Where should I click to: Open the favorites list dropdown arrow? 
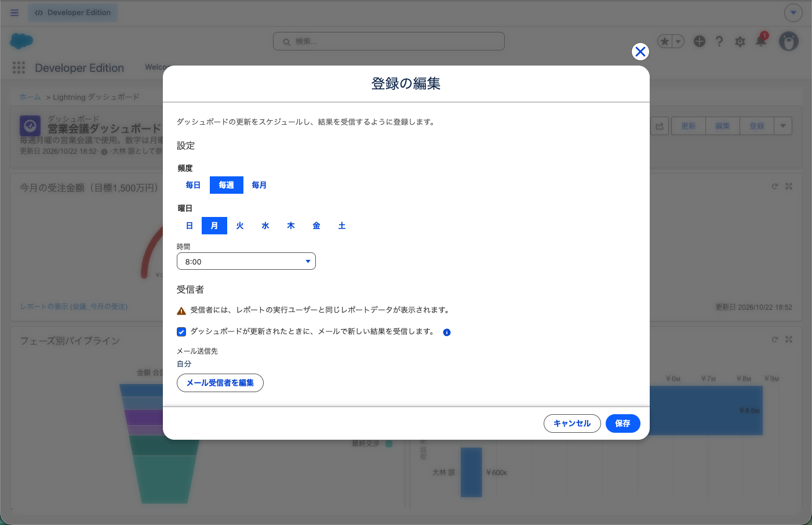[x=678, y=41]
